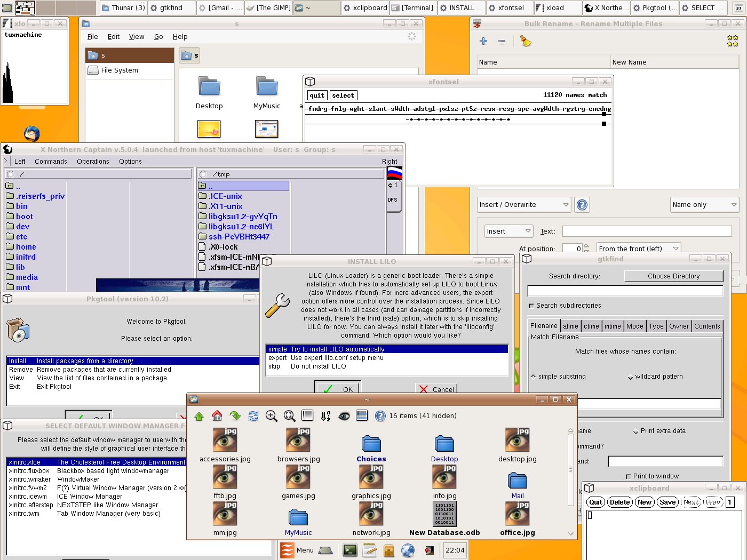Cancel the INSTALL LILO dialog
The image size is (747, 560).
[436, 389]
